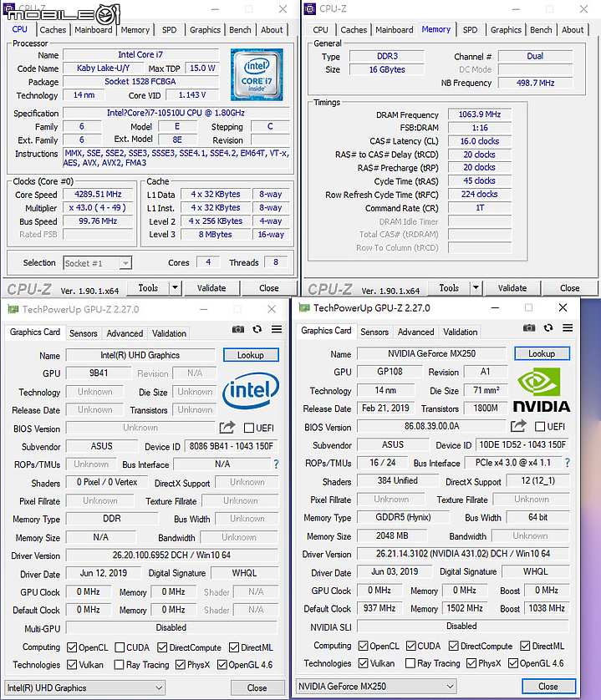
Task: Toggle DirectML checkbox in MX250 GPU-Z
Action: 525,646
